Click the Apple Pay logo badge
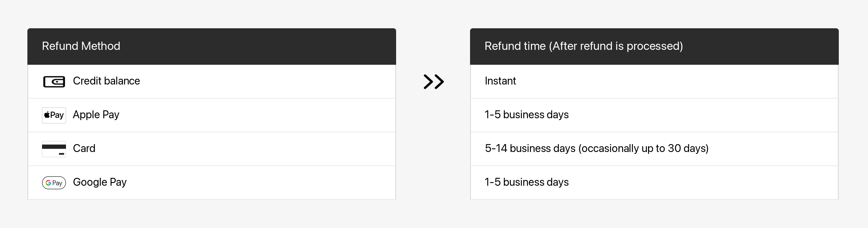Screen dimensions: 868x228 coord(54,115)
